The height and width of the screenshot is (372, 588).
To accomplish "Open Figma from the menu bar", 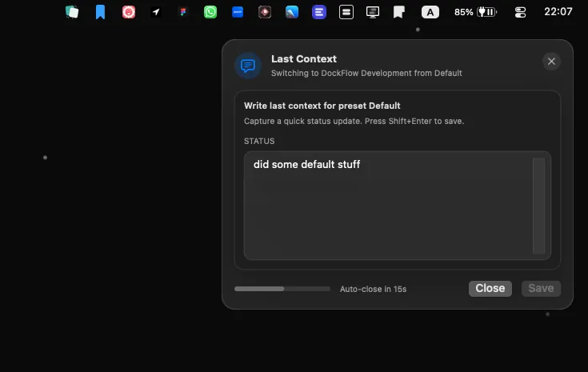I will click(183, 12).
